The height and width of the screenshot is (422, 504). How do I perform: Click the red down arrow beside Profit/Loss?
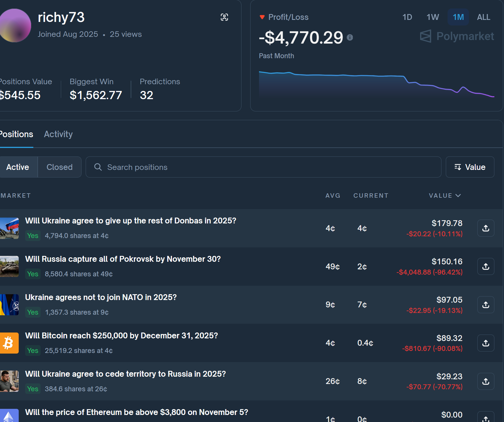pos(262,17)
